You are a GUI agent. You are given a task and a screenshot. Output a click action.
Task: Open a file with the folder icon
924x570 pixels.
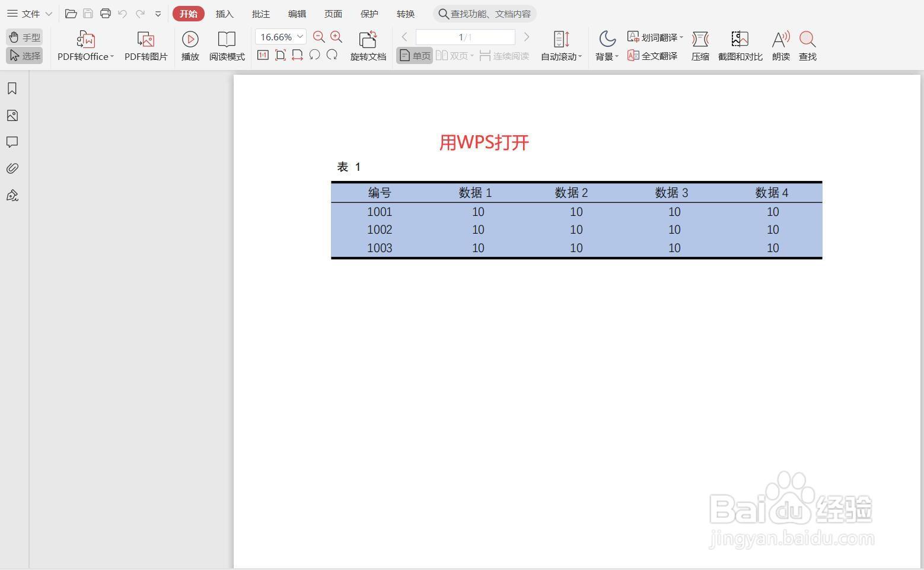coord(71,14)
